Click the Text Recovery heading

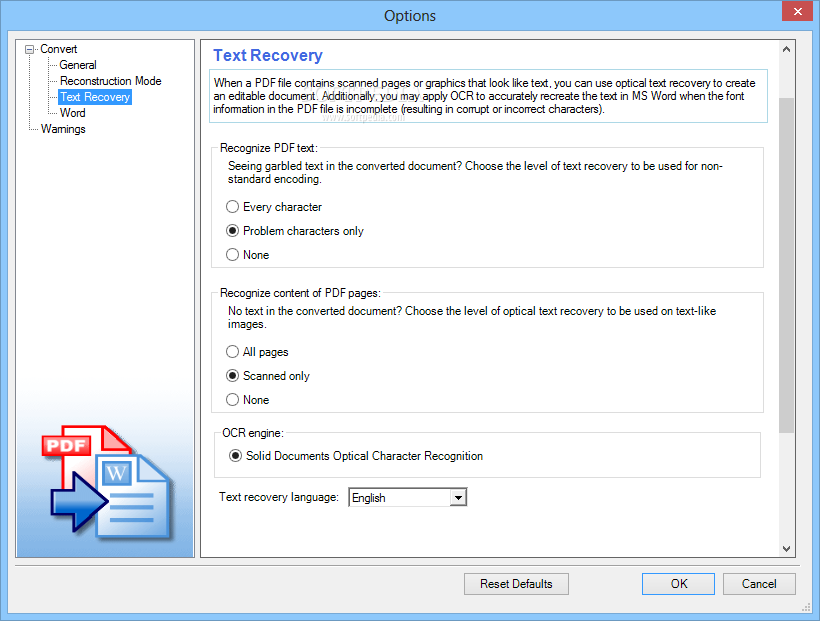(x=268, y=55)
